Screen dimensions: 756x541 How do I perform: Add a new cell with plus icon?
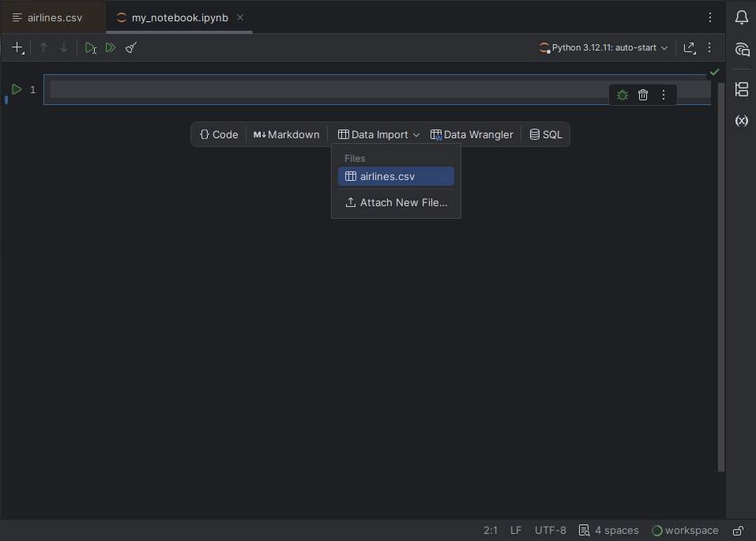(17, 47)
